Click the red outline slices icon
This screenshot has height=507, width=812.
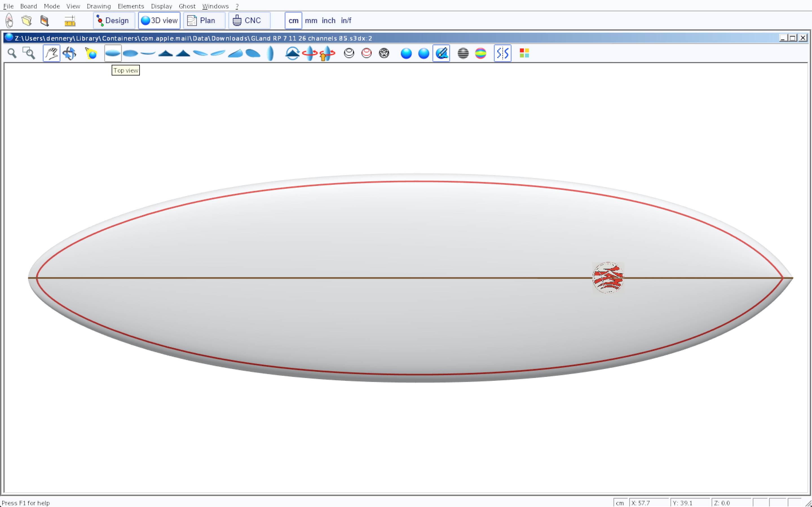(x=367, y=53)
